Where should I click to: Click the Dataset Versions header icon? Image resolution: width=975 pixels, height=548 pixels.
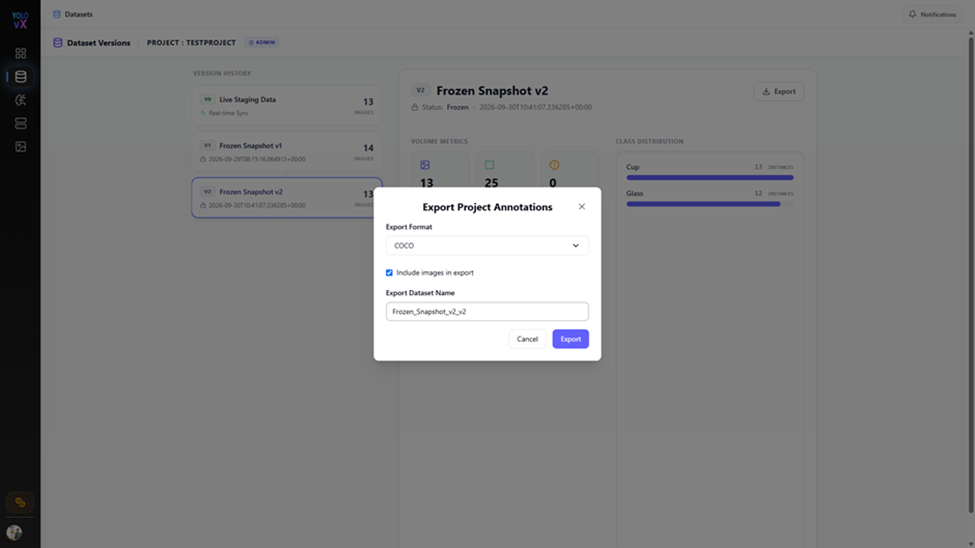click(58, 43)
